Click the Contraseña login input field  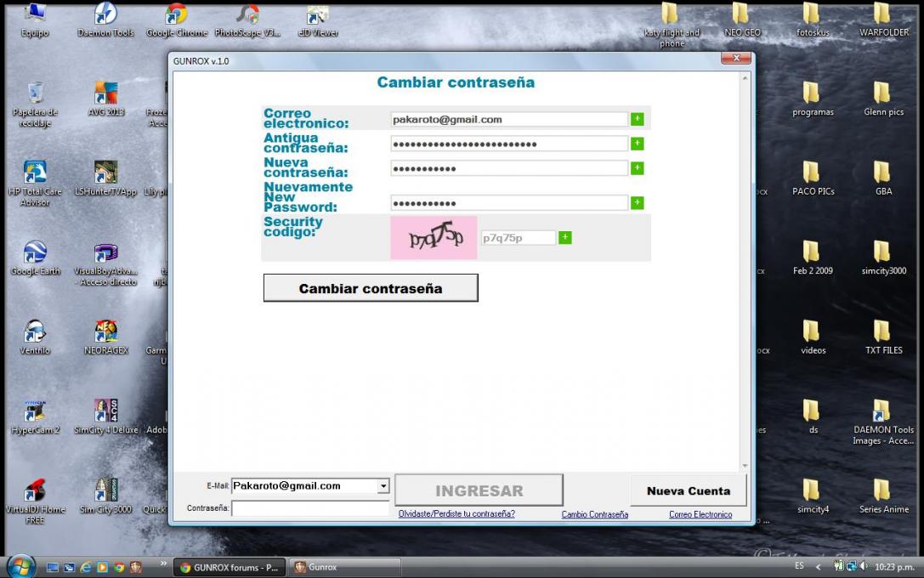(x=310, y=508)
